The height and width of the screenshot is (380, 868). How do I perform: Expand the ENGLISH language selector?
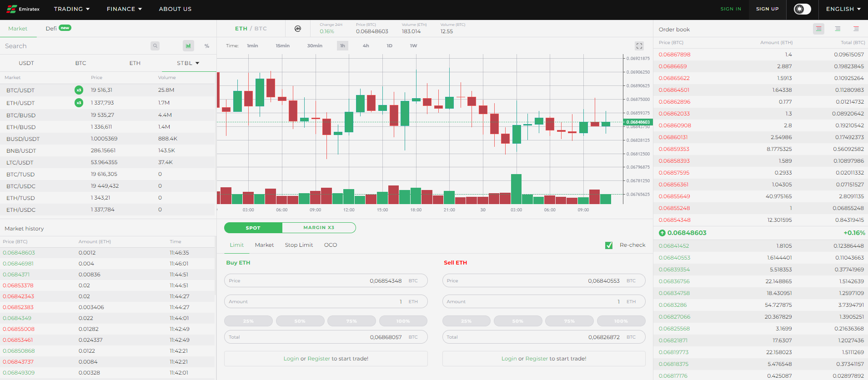843,9
